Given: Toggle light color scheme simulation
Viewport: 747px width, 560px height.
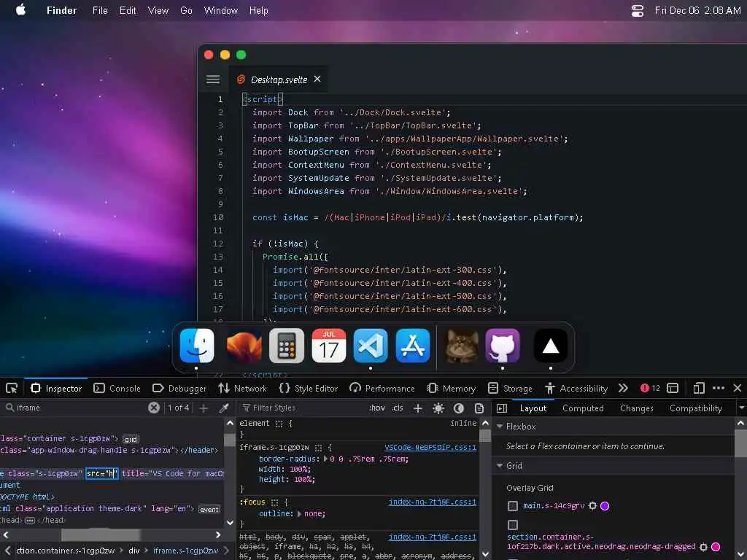Looking at the screenshot, I should [438, 408].
